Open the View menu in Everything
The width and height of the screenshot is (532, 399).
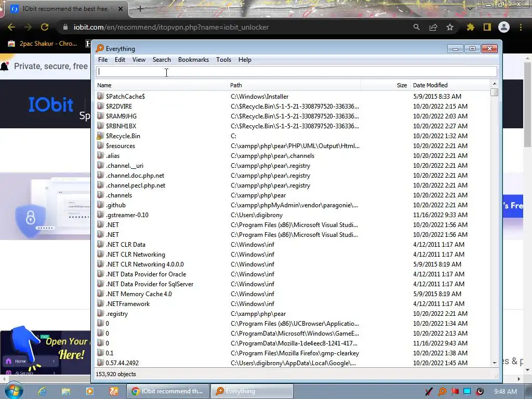tap(139, 60)
